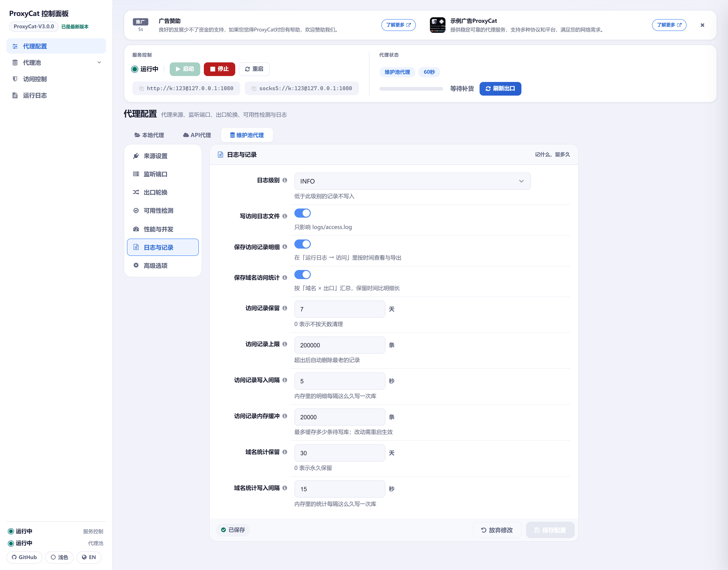This screenshot has width=728, height=570.
Task: Switch to 本地代理 tab
Action: tap(149, 135)
